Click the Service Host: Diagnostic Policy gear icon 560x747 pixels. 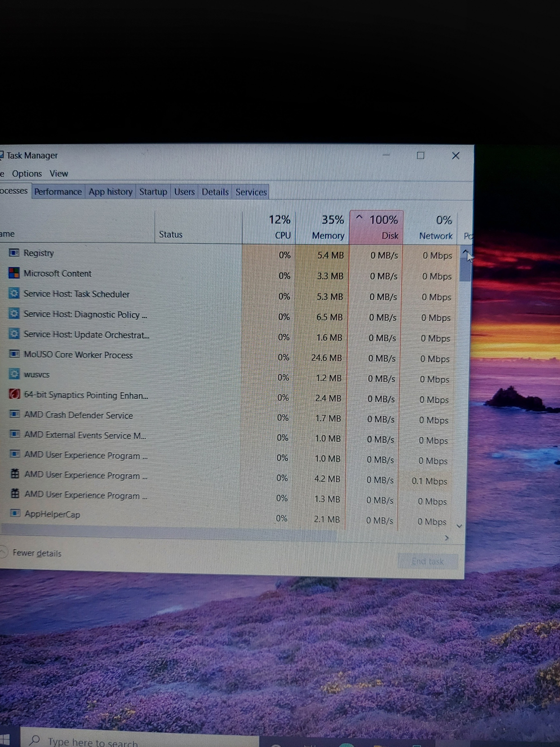coord(14,314)
